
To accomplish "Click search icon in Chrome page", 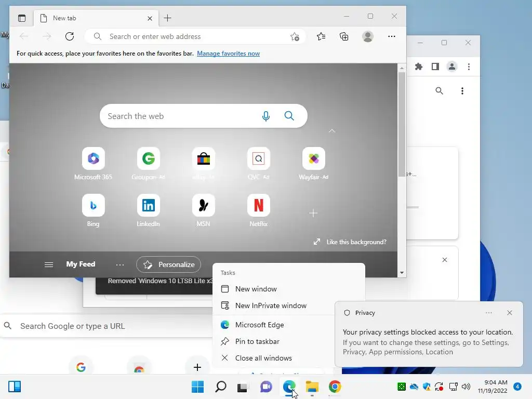I will [440, 91].
